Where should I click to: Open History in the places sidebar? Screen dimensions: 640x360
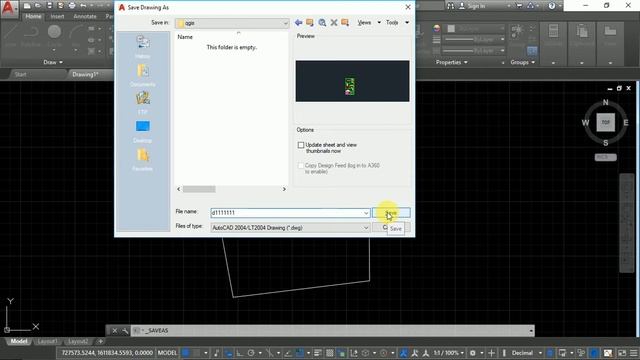click(142, 47)
